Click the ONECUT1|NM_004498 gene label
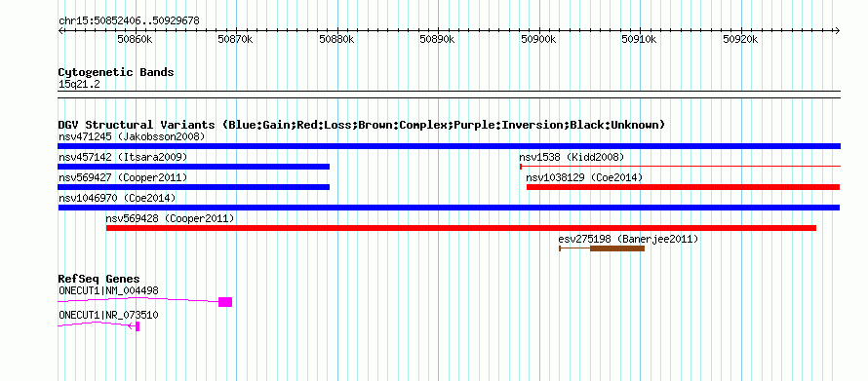Viewport: 868px width, 381px height. [x=108, y=290]
